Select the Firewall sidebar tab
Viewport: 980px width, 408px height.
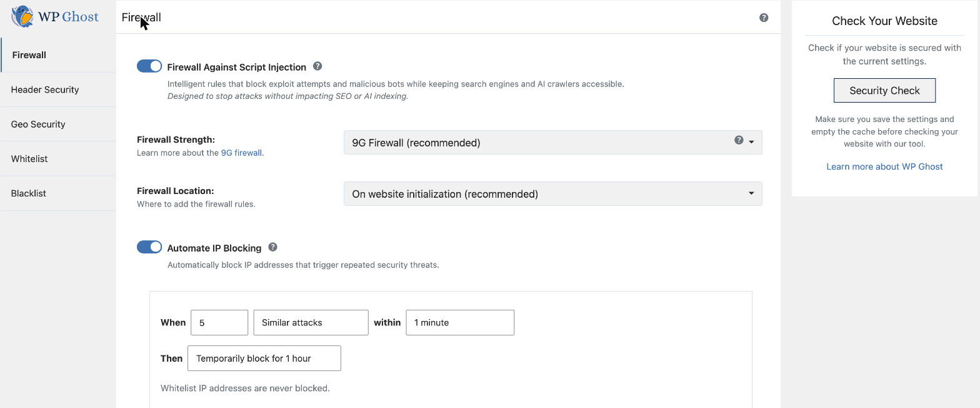pos(58,55)
